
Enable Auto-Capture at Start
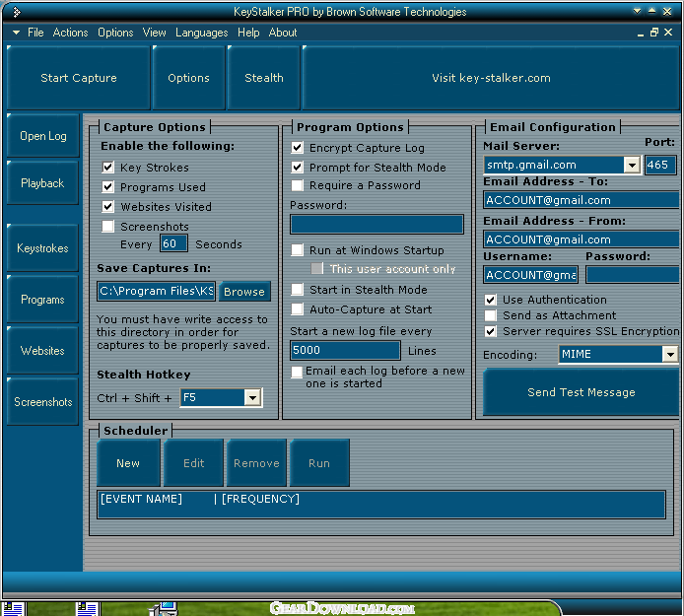pos(297,308)
